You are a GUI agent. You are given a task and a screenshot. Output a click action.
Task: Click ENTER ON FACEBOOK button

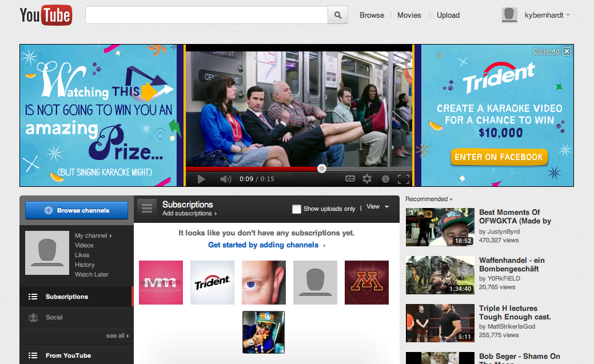[499, 157]
